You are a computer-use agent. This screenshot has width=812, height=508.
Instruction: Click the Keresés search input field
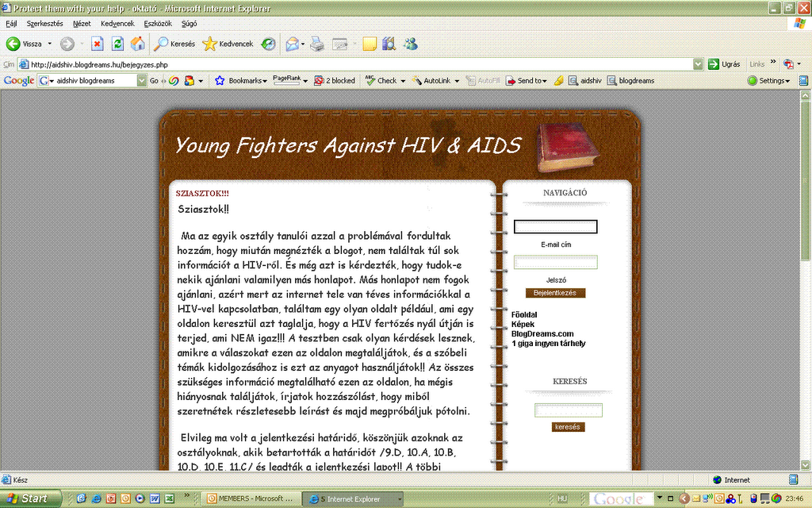568,410
